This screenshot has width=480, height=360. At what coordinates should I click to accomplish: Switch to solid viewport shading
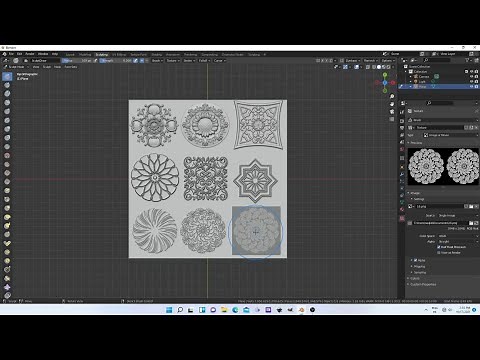[x=379, y=67]
